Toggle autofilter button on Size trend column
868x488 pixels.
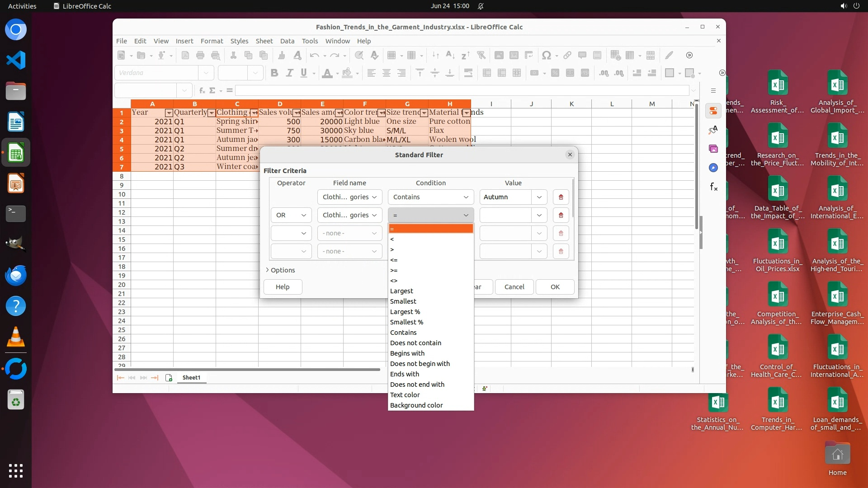[424, 113]
